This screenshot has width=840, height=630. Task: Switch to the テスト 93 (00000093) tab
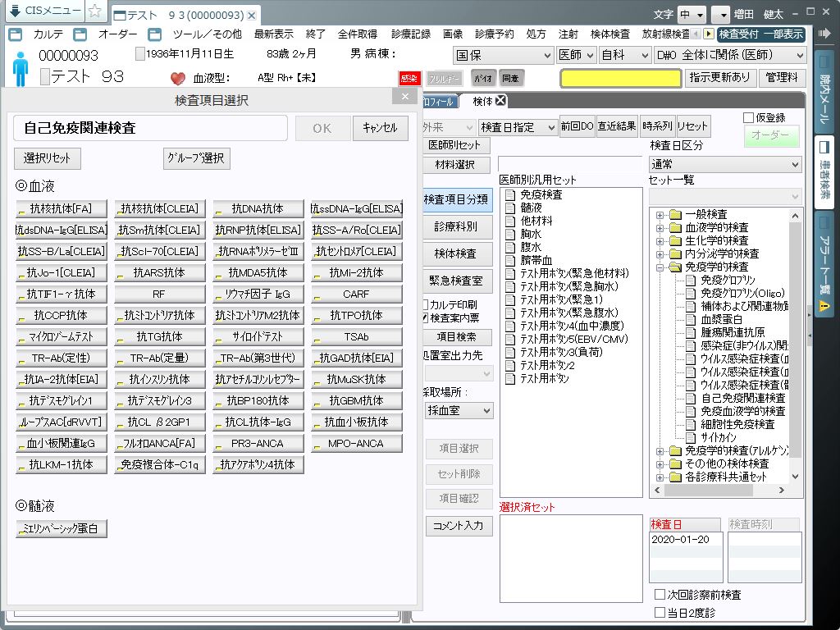185,15
